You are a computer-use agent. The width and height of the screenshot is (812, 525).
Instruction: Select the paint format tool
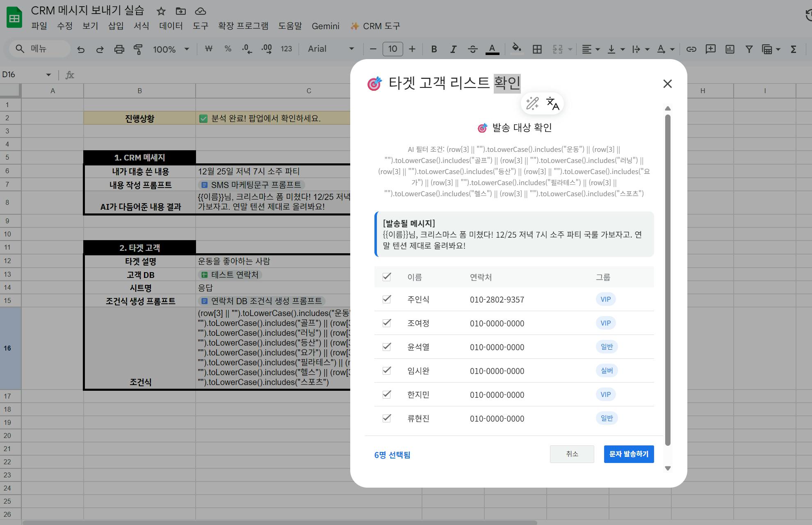click(138, 49)
